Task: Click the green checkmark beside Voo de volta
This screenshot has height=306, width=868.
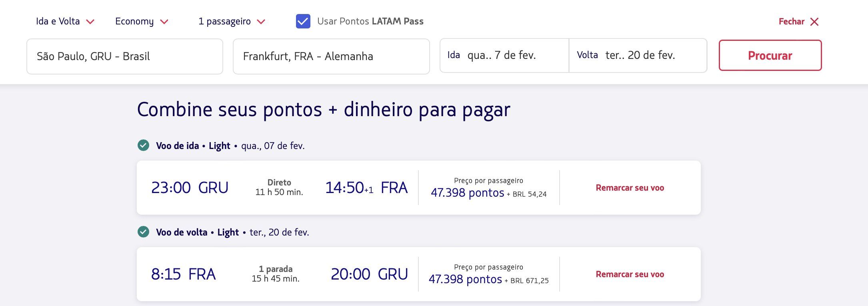Action: [x=143, y=232]
